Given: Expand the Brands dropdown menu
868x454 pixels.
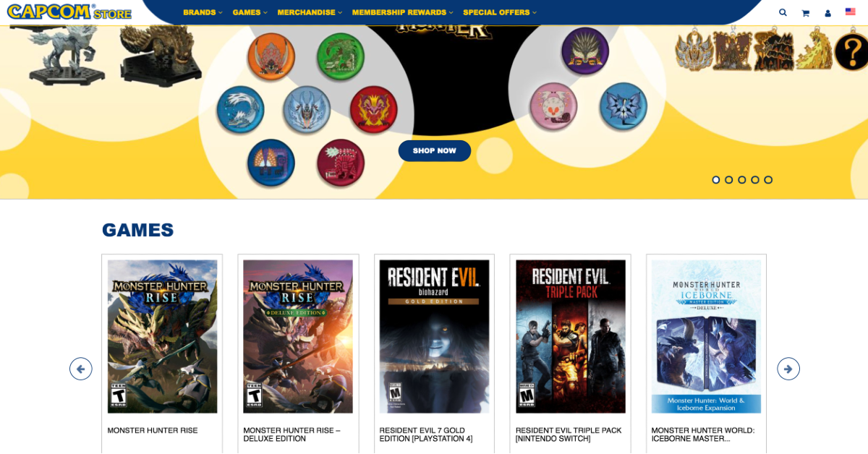Looking at the screenshot, I should pyautogui.click(x=203, y=12).
